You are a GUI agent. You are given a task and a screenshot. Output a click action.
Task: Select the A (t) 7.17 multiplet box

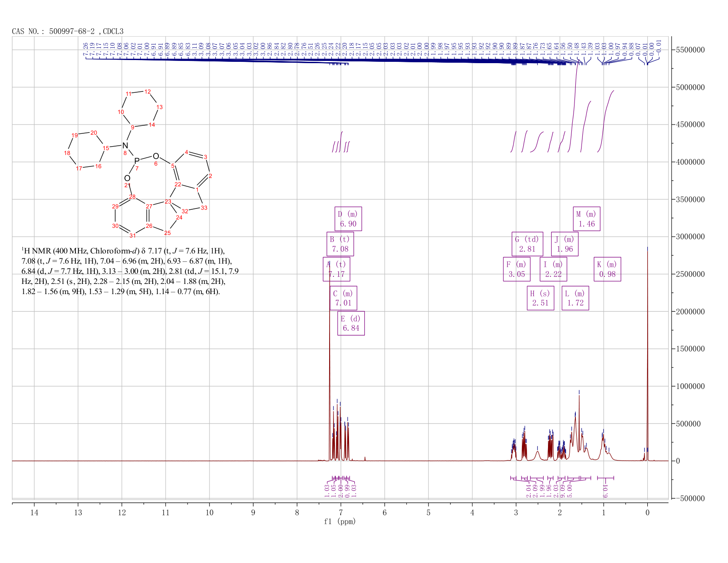[337, 269]
